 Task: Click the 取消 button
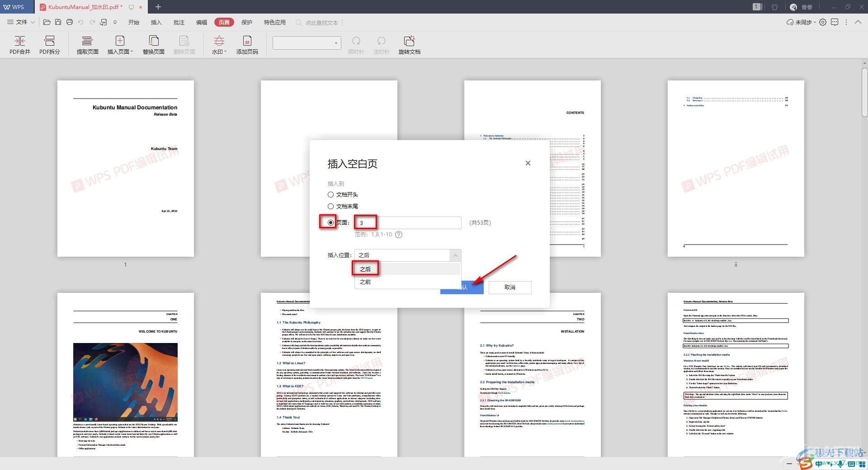[x=510, y=287]
